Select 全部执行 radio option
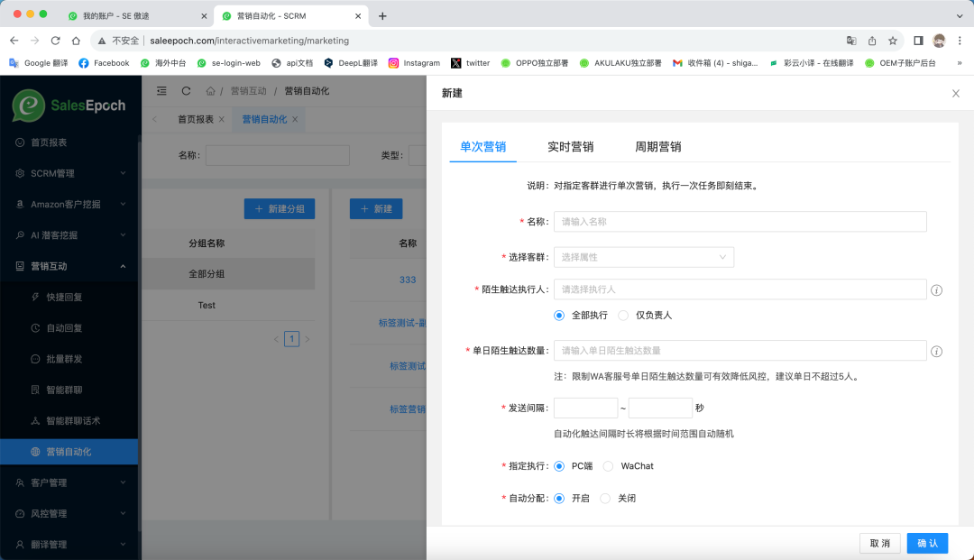 point(559,316)
